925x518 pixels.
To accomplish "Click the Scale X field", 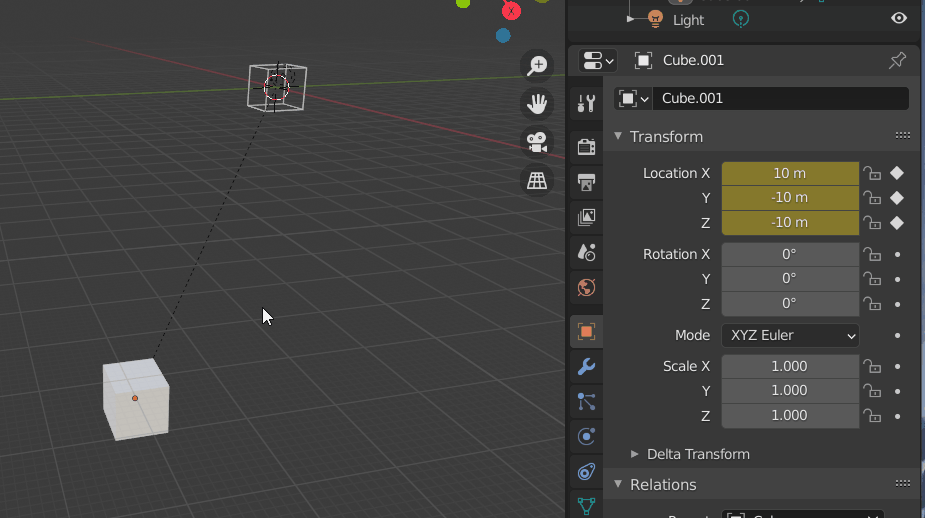I will 790,366.
